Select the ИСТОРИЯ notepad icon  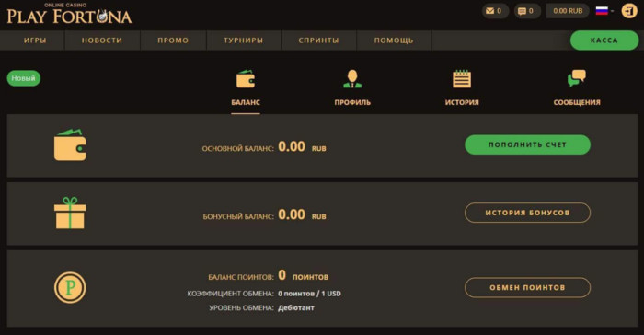(462, 79)
